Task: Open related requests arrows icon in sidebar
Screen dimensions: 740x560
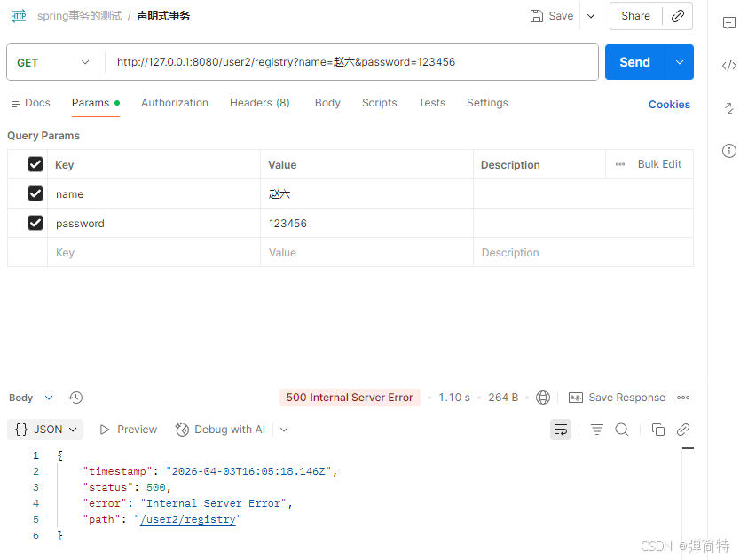Action: pos(729,108)
